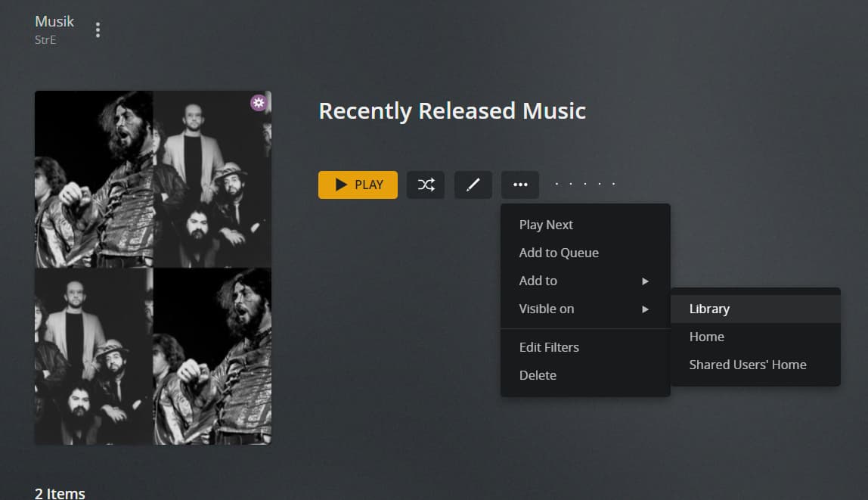
Task: Expand the Visible on submenu
Action: [x=586, y=309]
